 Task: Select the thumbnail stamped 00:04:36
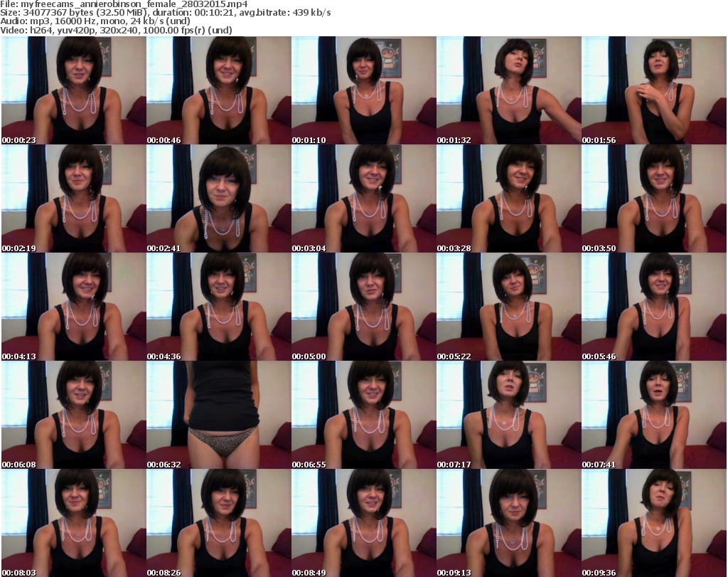point(219,307)
